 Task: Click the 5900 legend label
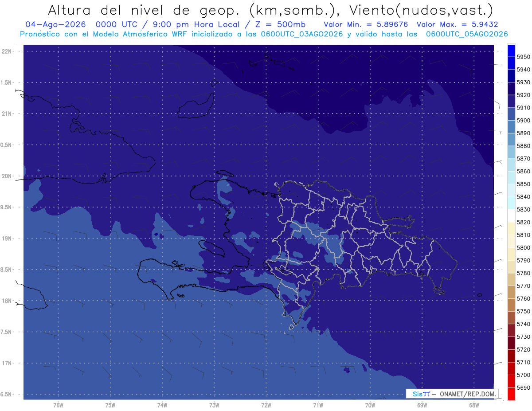523,121
